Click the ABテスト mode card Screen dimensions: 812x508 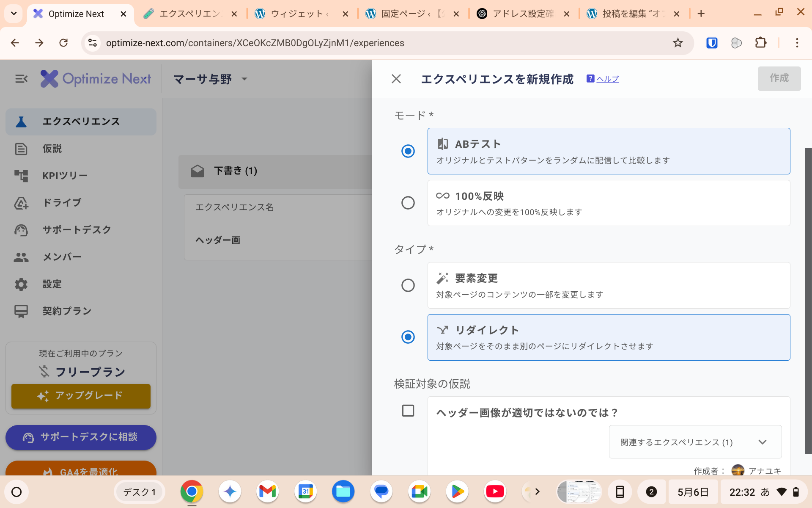609,151
